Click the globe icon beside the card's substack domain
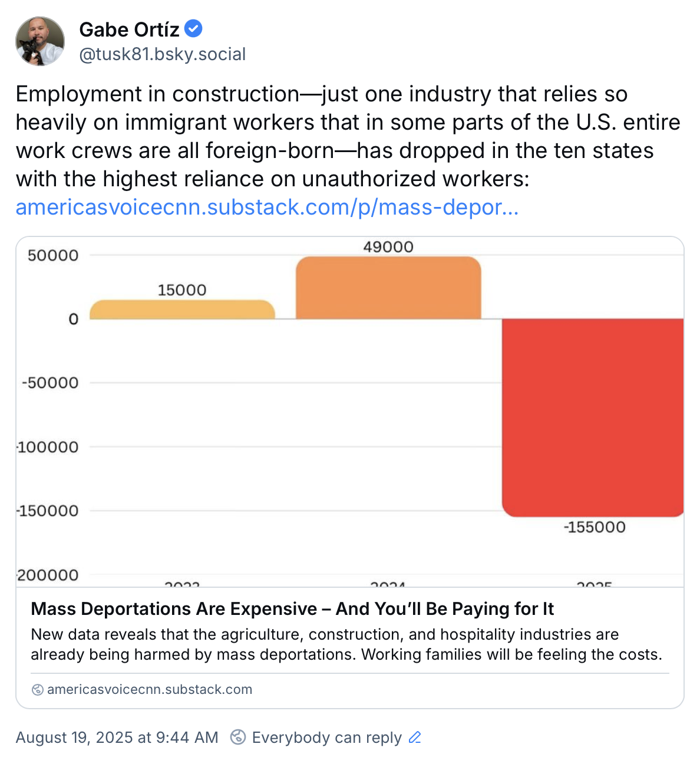Viewport: 700px width, 757px height. click(x=37, y=690)
